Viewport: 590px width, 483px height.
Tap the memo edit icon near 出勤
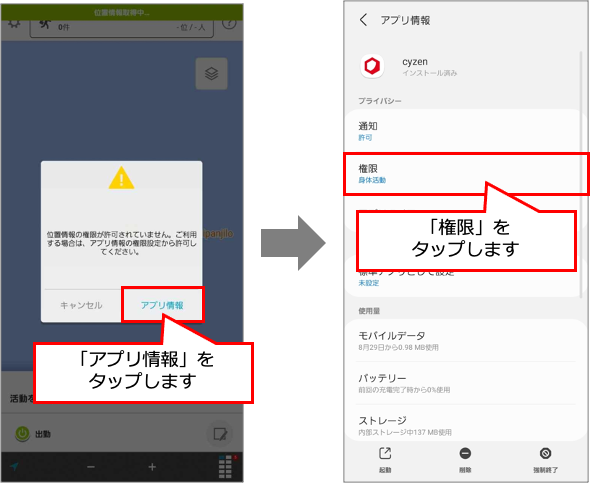pyautogui.click(x=220, y=434)
